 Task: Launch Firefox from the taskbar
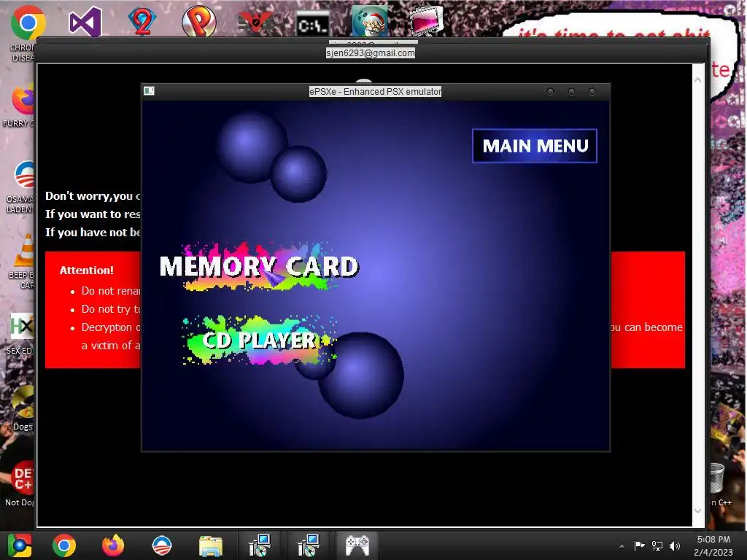[113, 545]
